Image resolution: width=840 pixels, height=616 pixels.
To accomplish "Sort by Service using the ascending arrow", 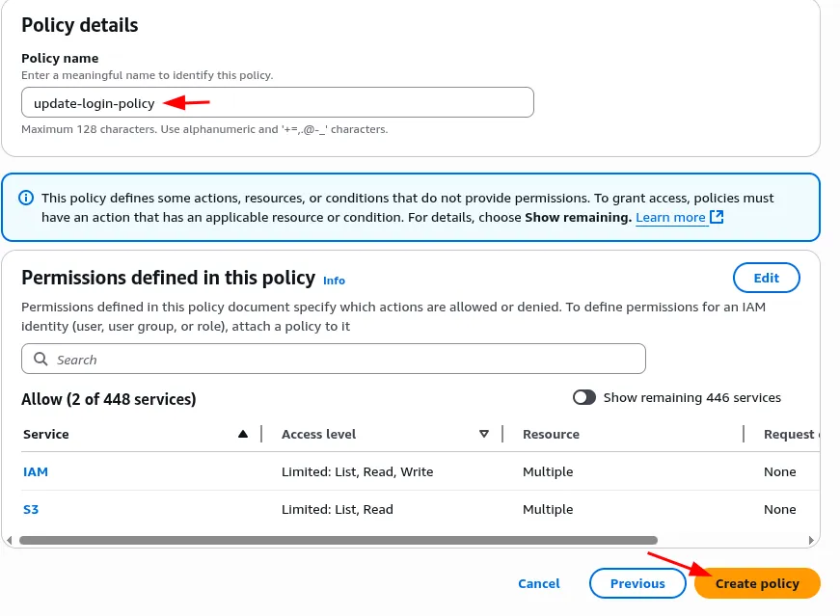I will click(243, 434).
